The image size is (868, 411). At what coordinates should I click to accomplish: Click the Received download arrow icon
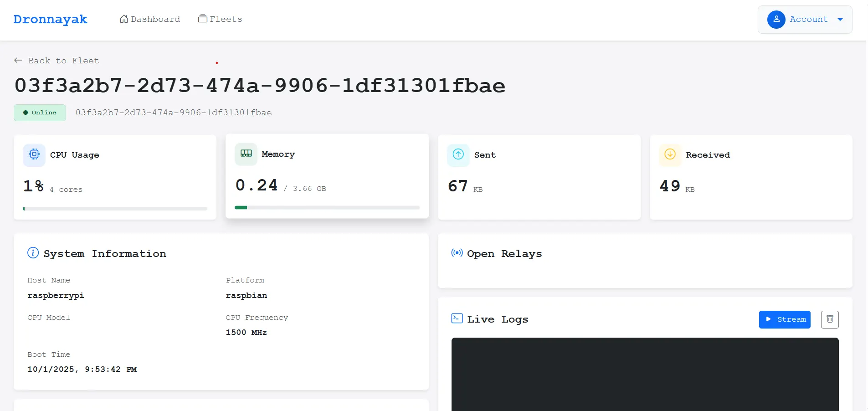pos(669,154)
